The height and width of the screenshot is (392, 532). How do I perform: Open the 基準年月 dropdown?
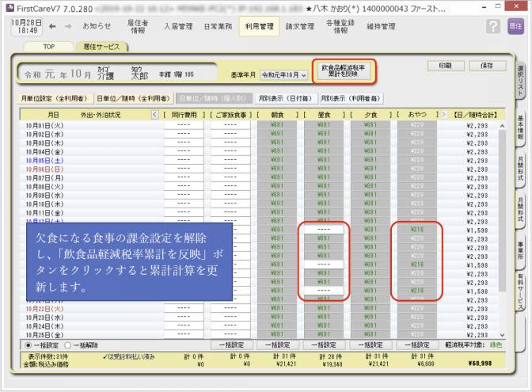(284, 74)
